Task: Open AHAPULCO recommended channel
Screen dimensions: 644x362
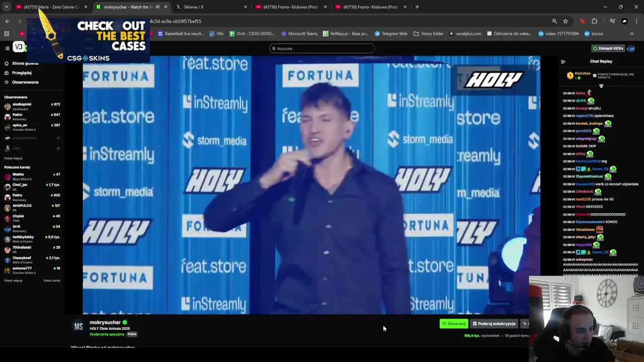Action: click(32, 208)
